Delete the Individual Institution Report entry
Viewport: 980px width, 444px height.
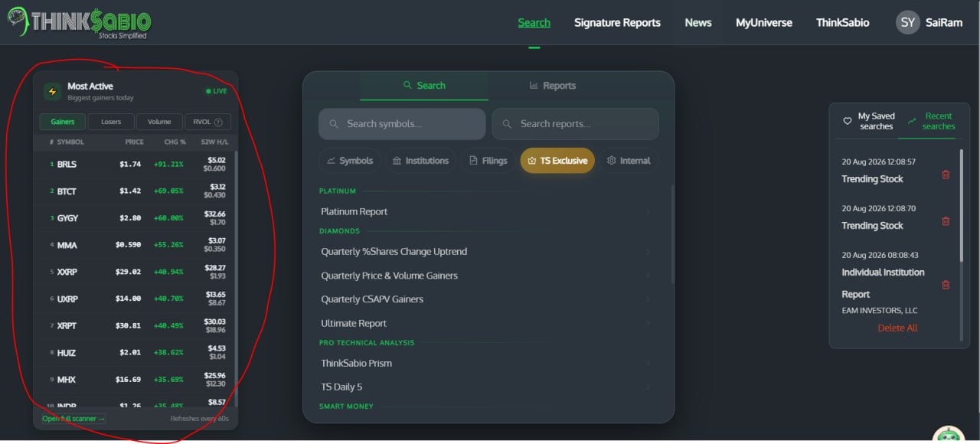[946, 285]
